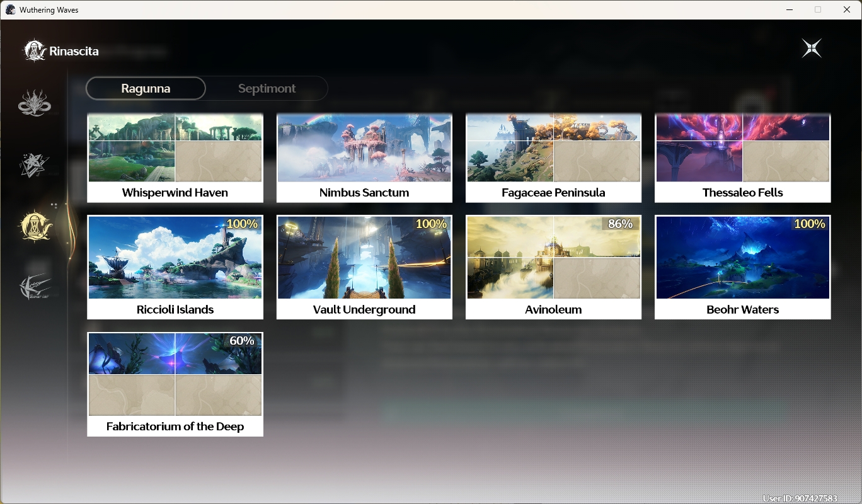Image resolution: width=862 pixels, height=504 pixels.
Task: Open the Avinoleum area card
Action: pyautogui.click(x=553, y=267)
